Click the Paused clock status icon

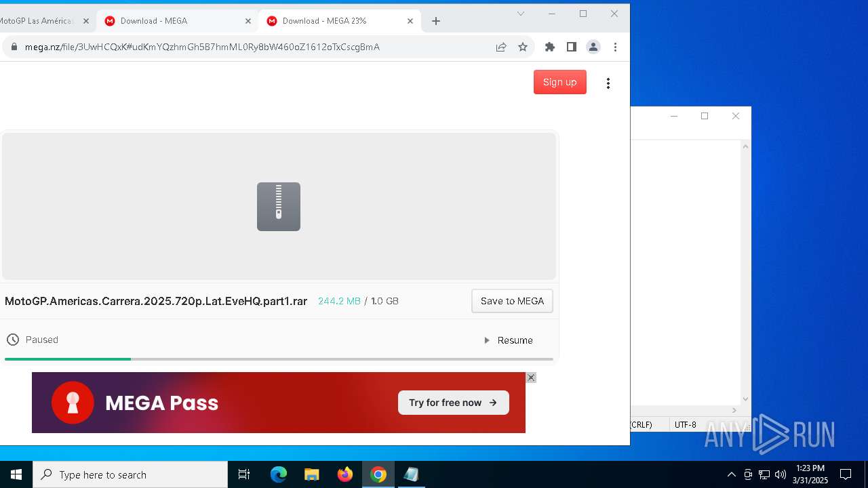point(13,340)
